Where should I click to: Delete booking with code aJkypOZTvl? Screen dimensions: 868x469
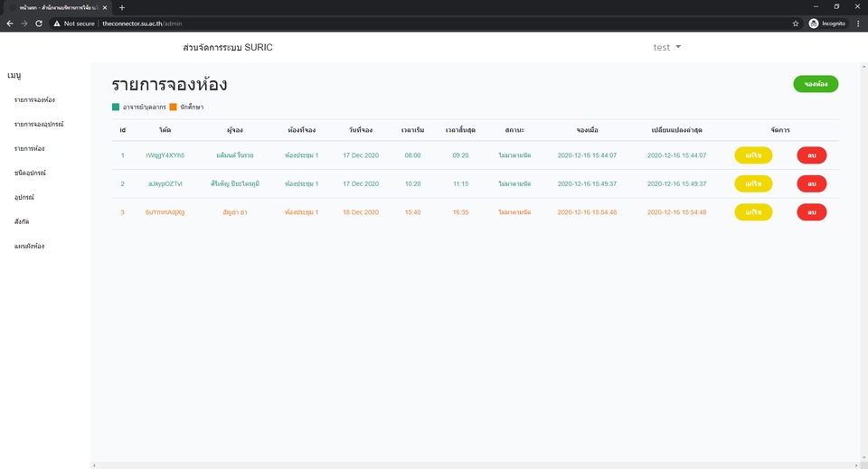pos(812,183)
